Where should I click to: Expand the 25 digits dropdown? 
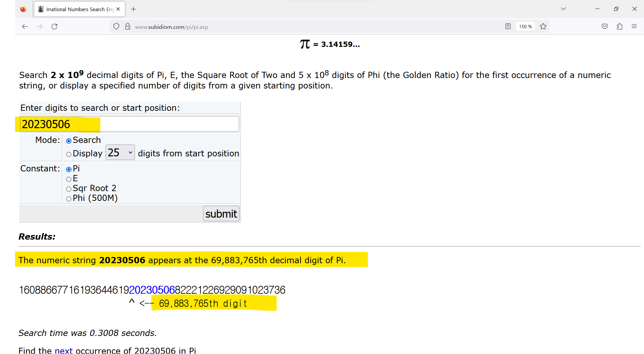pyautogui.click(x=120, y=153)
